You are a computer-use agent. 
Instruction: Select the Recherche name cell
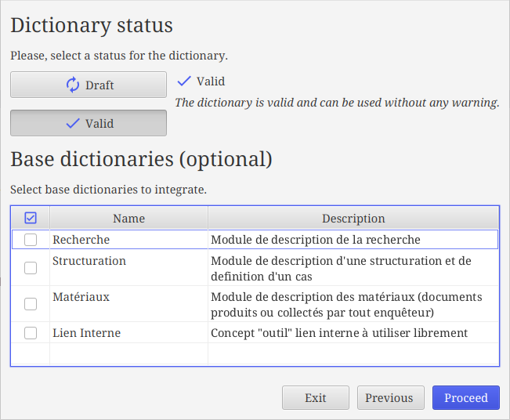(x=128, y=240)
